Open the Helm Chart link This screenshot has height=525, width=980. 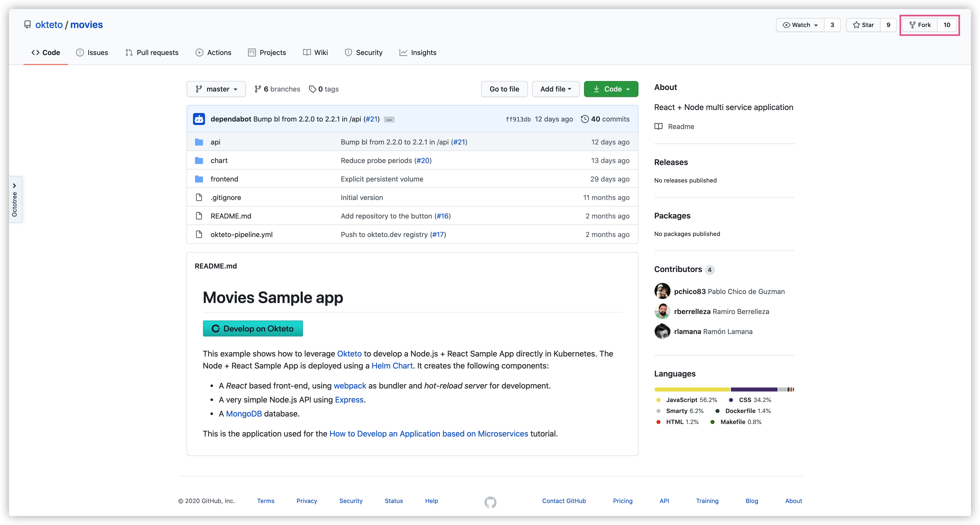(x=392, y=365)
